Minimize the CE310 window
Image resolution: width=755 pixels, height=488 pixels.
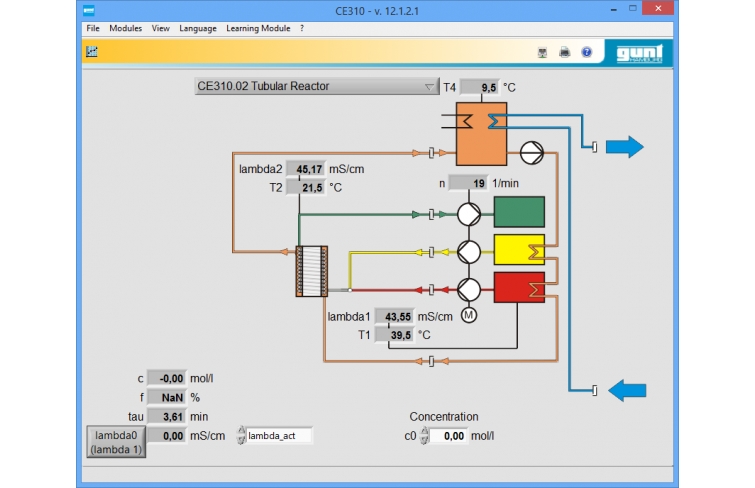[613, 9]
